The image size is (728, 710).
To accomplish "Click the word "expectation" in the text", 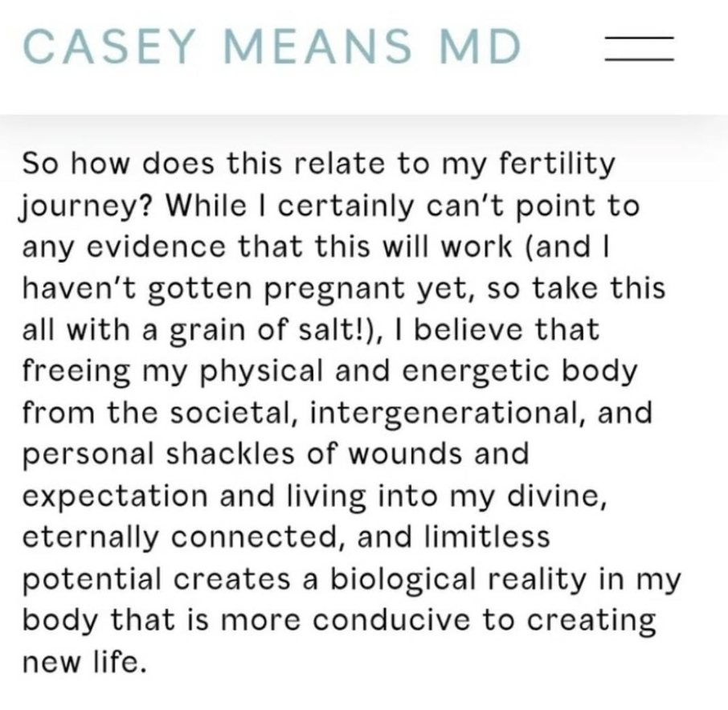I will [x=115, y=497].
